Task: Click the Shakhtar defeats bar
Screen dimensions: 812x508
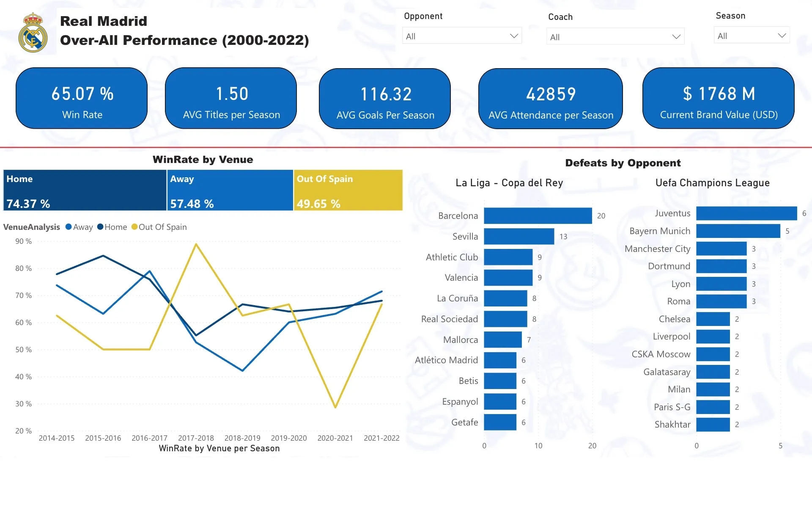Action: [713, 425]
